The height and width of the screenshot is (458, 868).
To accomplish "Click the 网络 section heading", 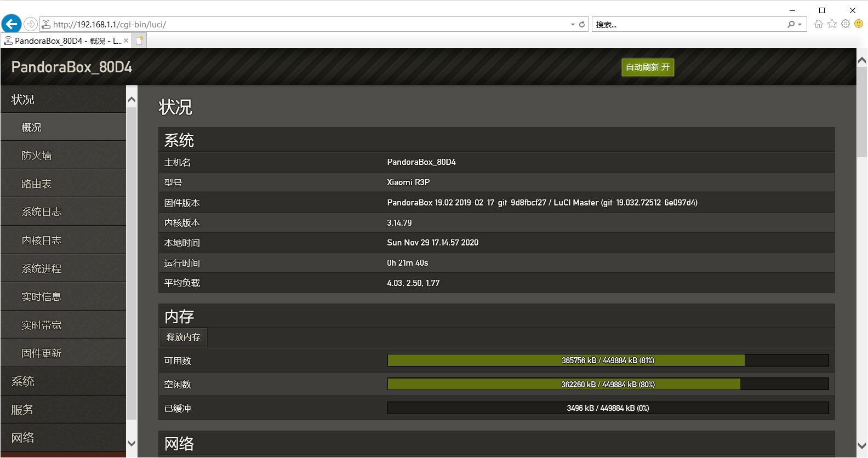I will (179, 444).
